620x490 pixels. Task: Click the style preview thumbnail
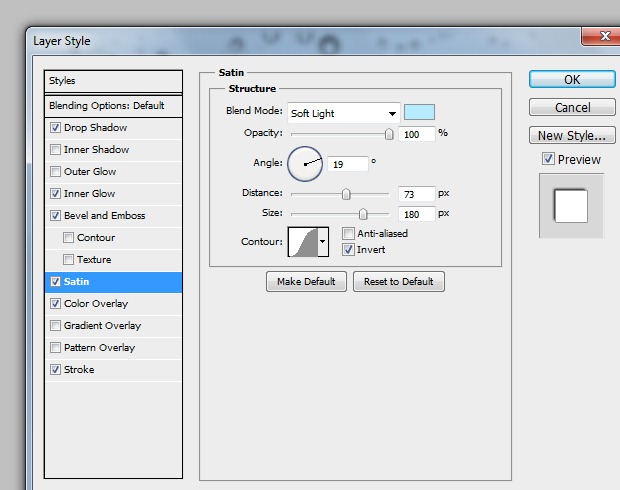point(571,206)
